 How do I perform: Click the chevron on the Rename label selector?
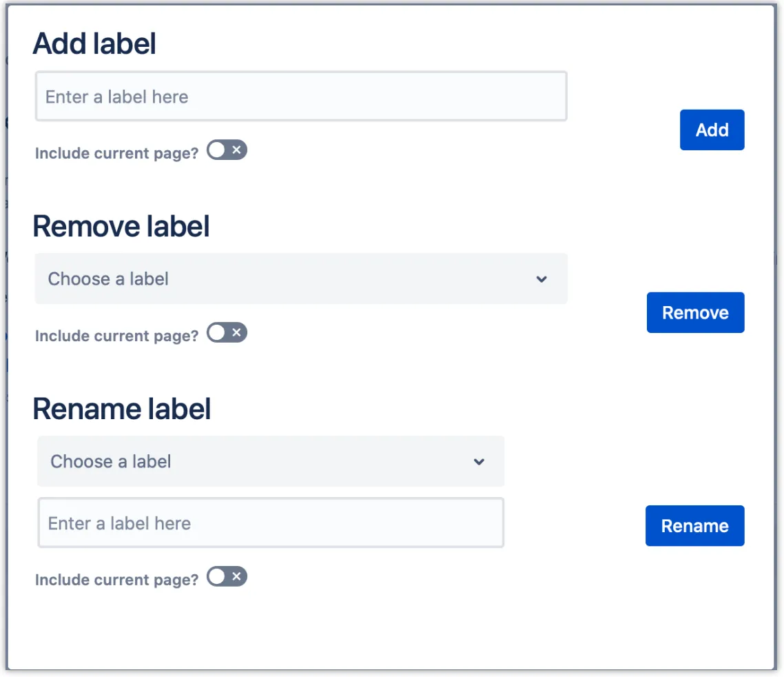479,461
